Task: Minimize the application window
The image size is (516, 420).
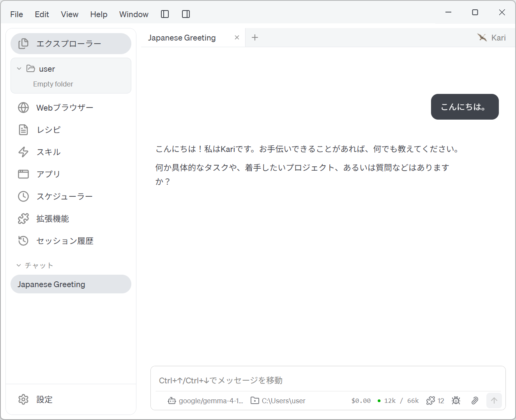Action: tap(449, 12)
